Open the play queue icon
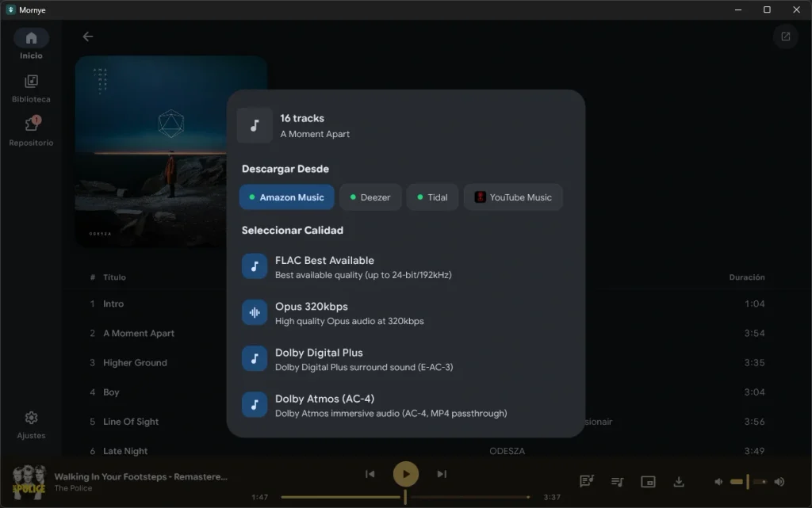Image resolution: width=812 pixels, height=508 pixels. [617, 482]
